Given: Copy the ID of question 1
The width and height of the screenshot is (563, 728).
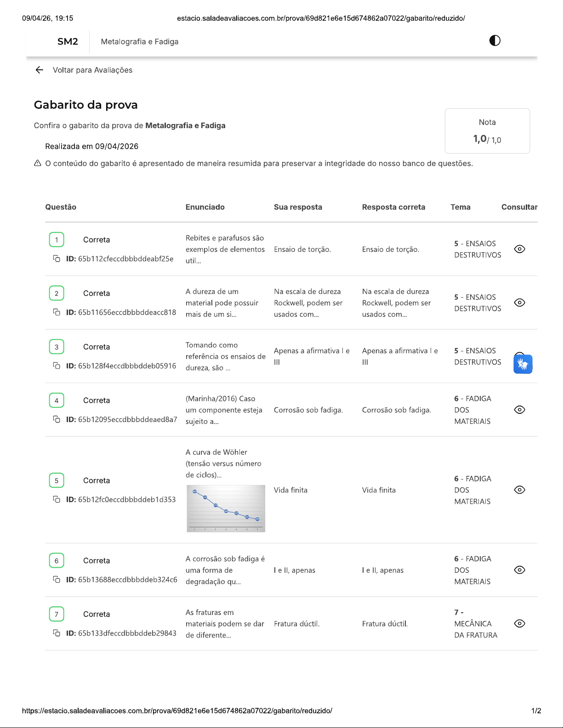Looking at the screenshot, I should point(57,259).
